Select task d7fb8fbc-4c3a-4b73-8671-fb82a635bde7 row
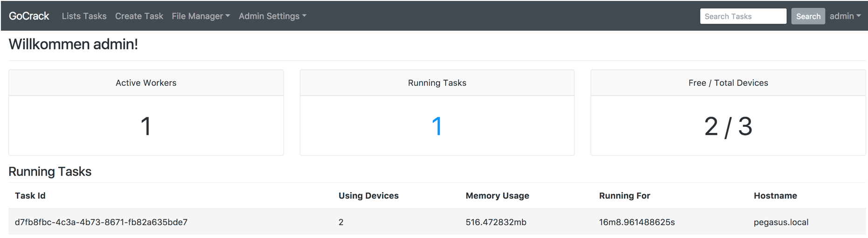The height and width of the screenshot is (238, 868). pos(101,222)
